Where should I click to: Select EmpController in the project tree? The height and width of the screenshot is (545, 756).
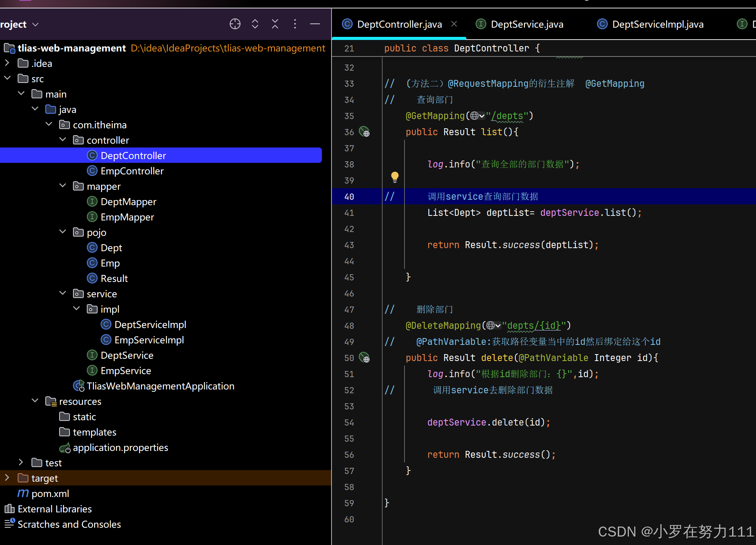click(132, 171)
